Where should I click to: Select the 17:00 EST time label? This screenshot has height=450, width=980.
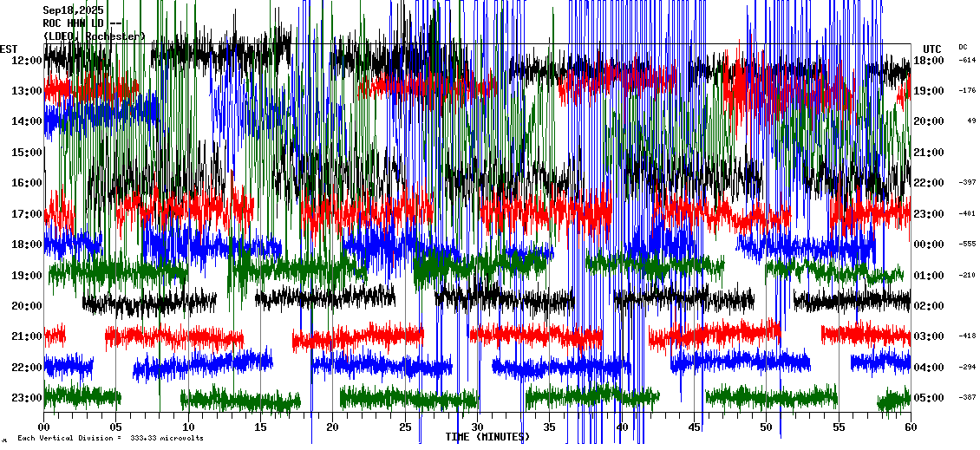[x=26, y=214]
